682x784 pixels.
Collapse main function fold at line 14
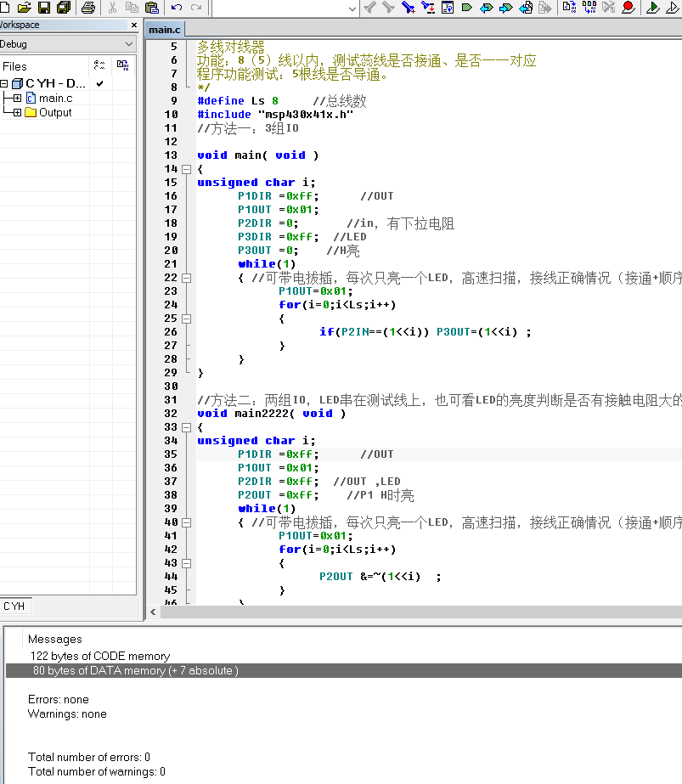[x=187, y=170]
